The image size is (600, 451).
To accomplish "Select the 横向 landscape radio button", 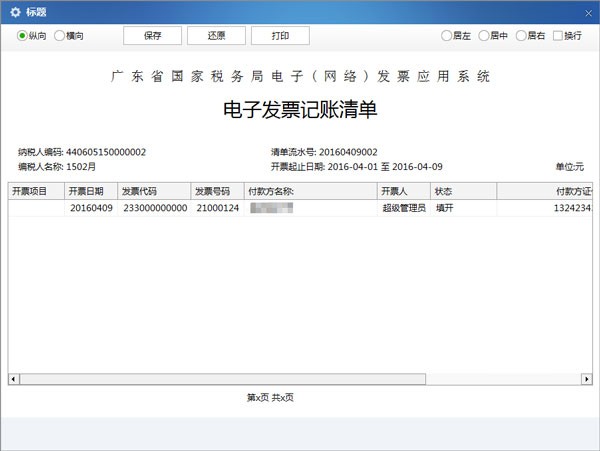I will tap(59, 36).
